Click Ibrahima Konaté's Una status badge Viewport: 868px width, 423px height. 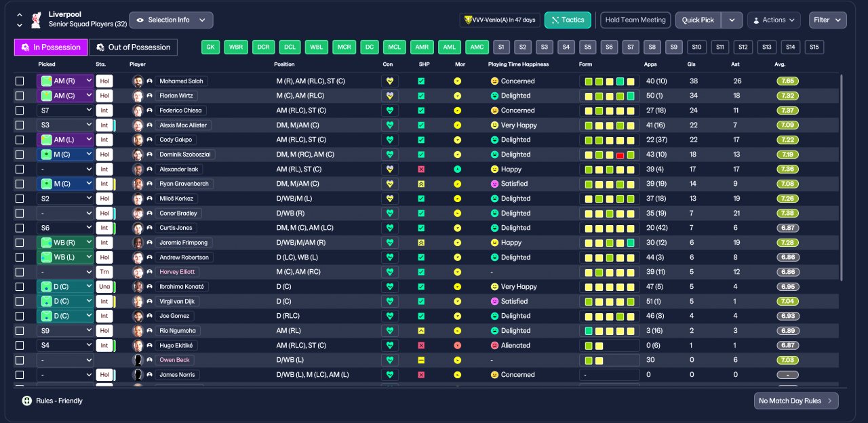tap(104, 287)
